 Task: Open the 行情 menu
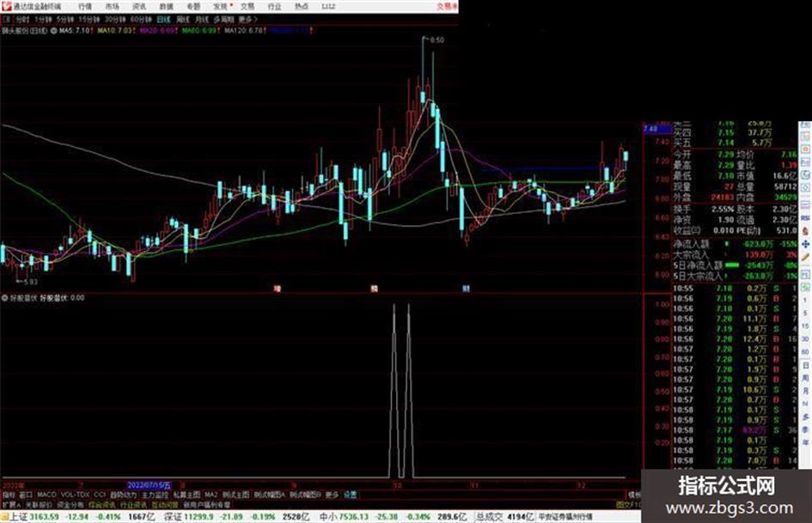coord(85,6)
